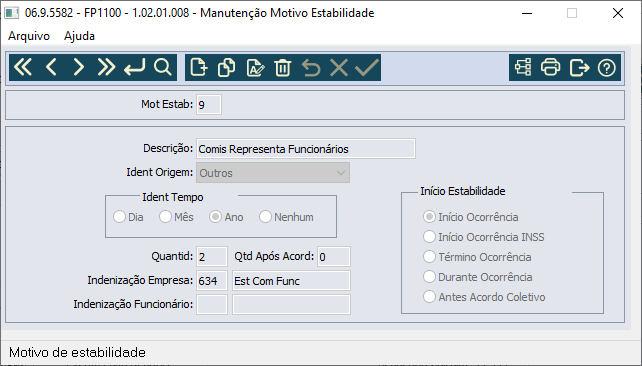The height and width of the screenshot is (366, 642).
Task: Click the 'Ident Origem:' label
Action: pos(160,172)
